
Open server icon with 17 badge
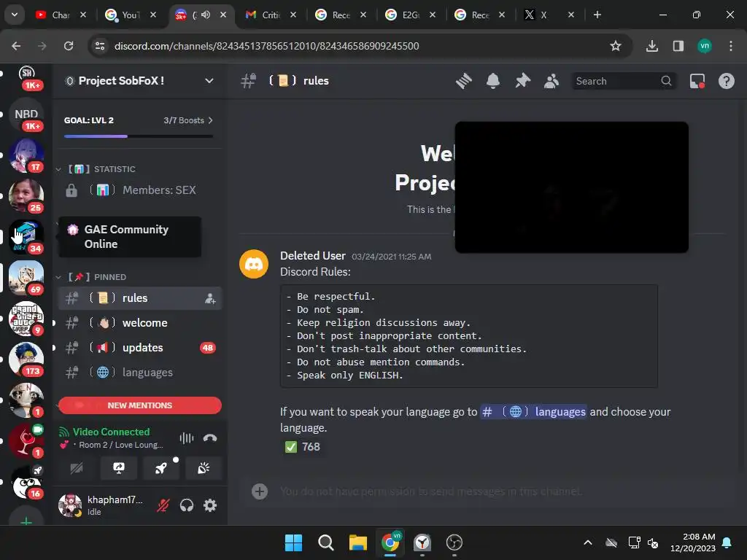point(26,155)
